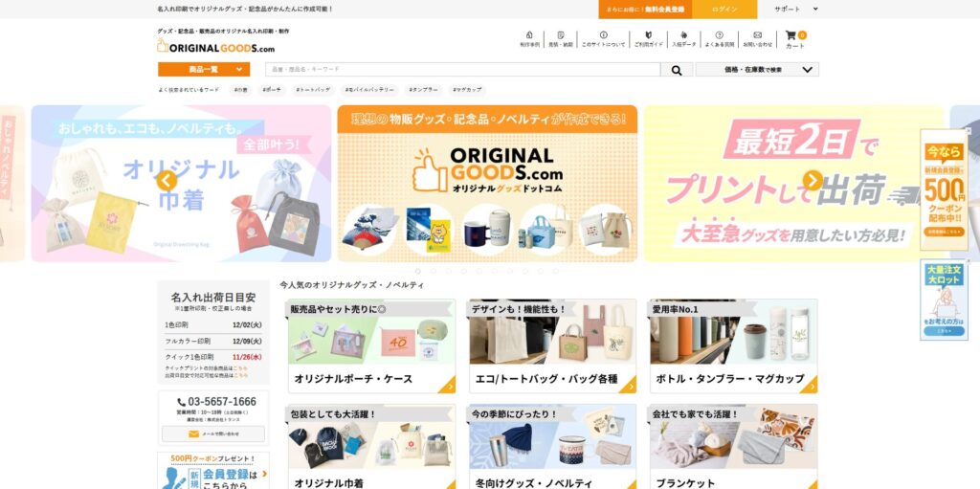Open the shopping cart カート icon
This screenshot has height=489, width=980.
795,39
